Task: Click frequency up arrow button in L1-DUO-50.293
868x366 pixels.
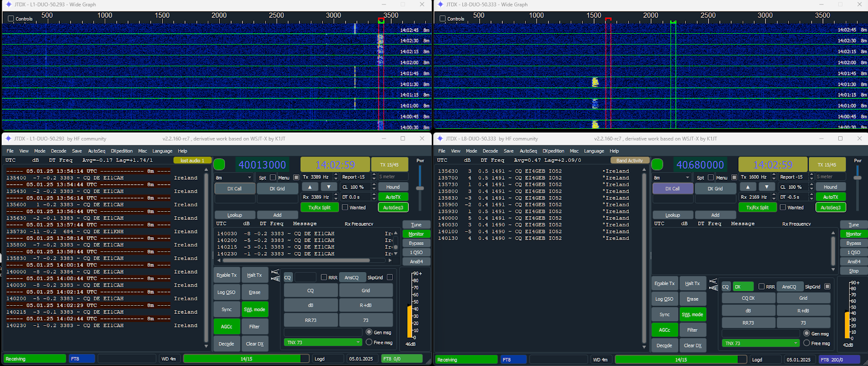Action: click(310, 187)
